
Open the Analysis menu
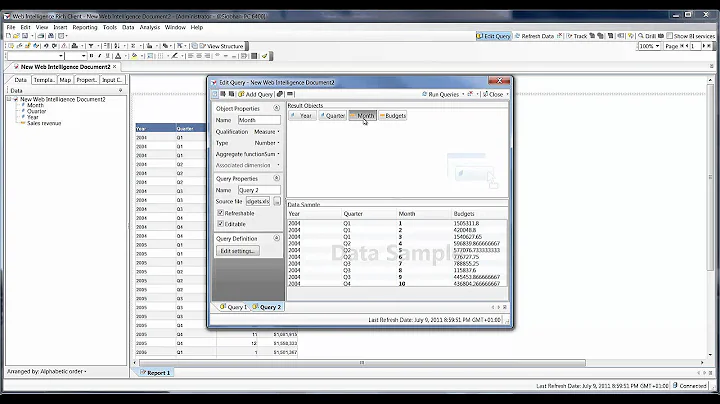[x=150, y=27]
